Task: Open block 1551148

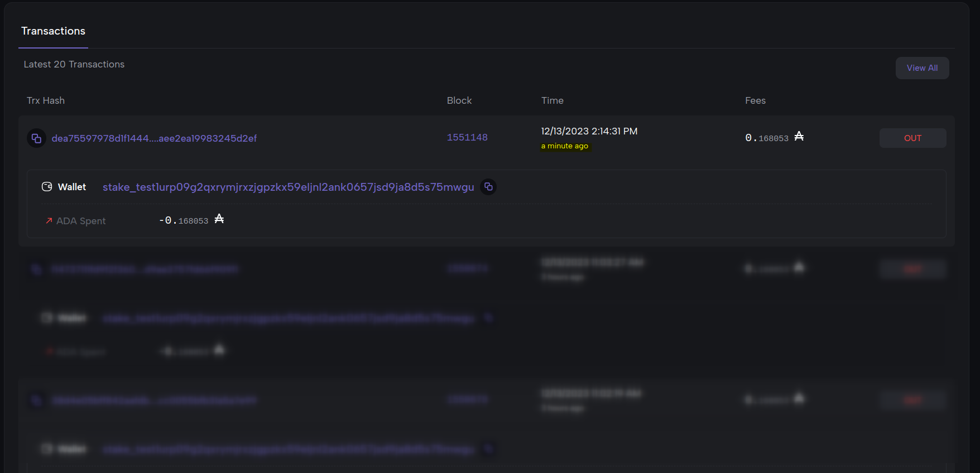Action: (x=467, y=137)
